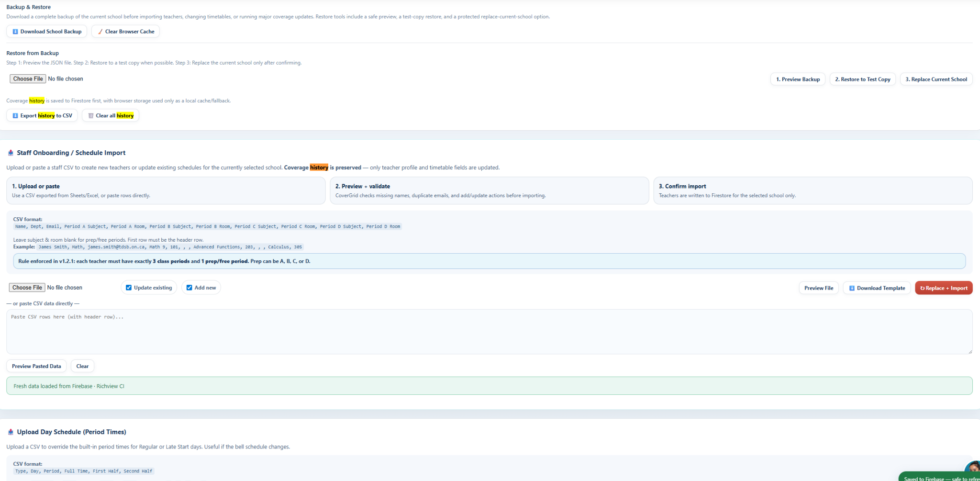Click the Upload Day Schedule (Period Times) heading
980x481 pixels.
tap(72, 432)
